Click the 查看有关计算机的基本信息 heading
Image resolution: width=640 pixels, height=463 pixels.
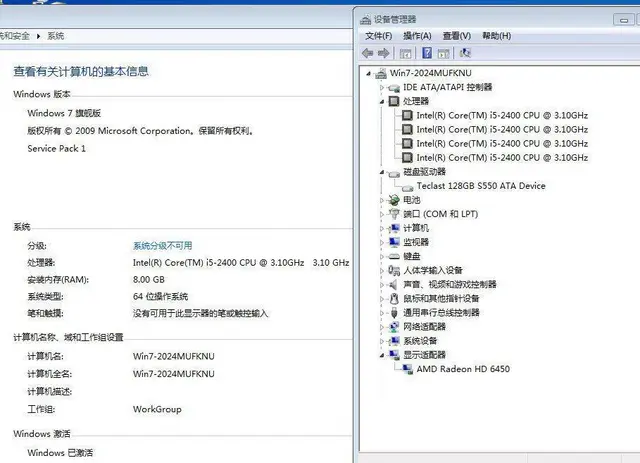click(81, 71)
